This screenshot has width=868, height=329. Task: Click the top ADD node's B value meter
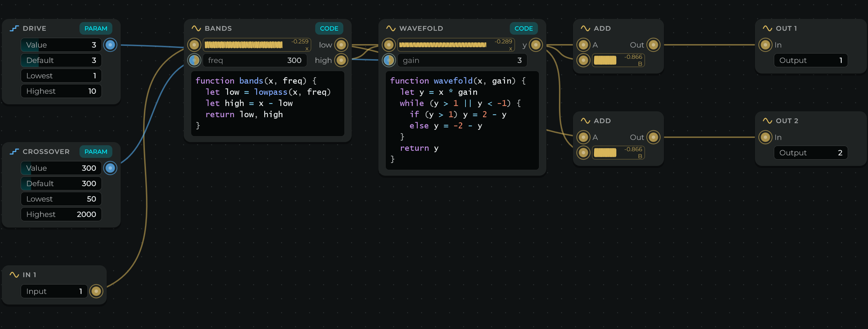click(618, 60)
